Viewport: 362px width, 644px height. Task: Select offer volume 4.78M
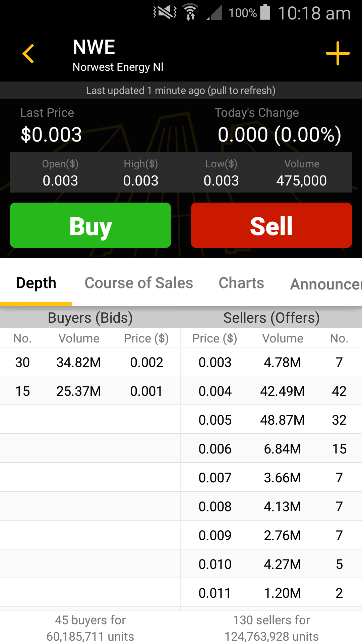point(283,362)
